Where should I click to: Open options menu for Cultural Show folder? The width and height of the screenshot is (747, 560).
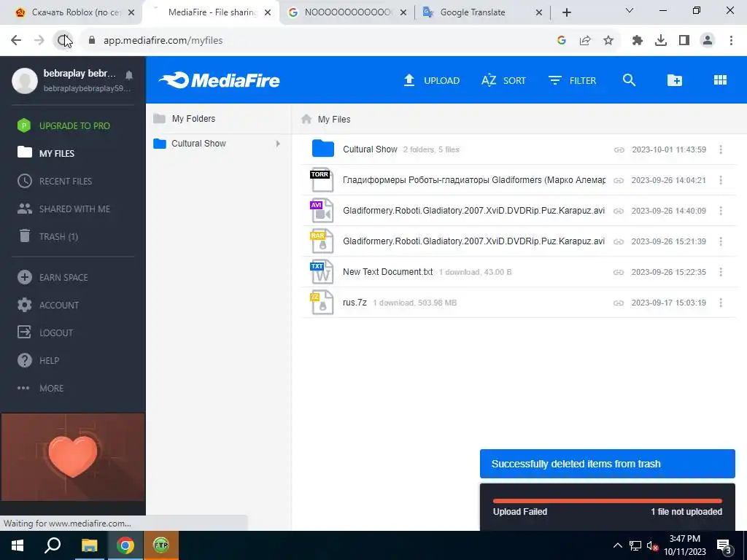(721, 149)
